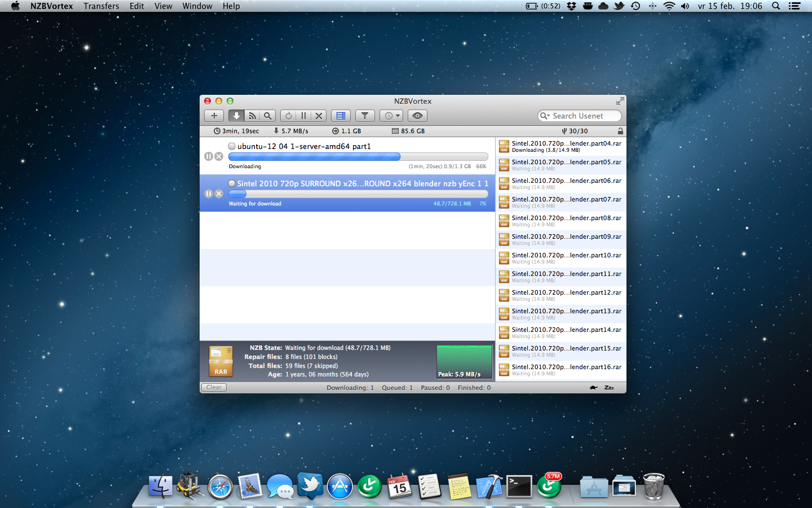Screen dimensions: 812x508
Task: Toggle the Zzz sleep when done icon
Action: click(609, 388)
